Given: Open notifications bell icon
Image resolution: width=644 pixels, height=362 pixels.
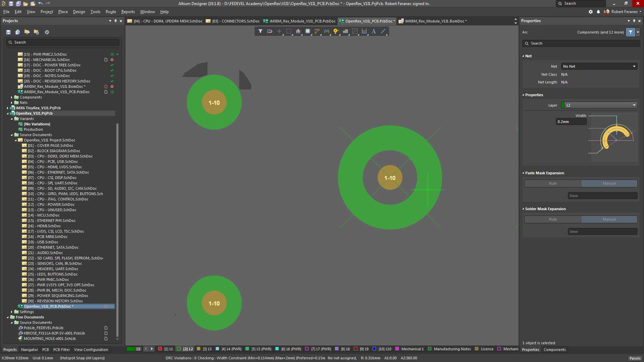Looking at the screenshot, I should (x=598, y=12).
